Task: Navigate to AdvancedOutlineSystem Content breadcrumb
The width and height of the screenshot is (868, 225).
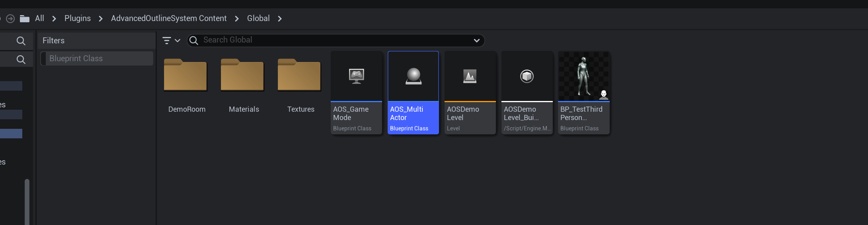Action: [169, 18]
